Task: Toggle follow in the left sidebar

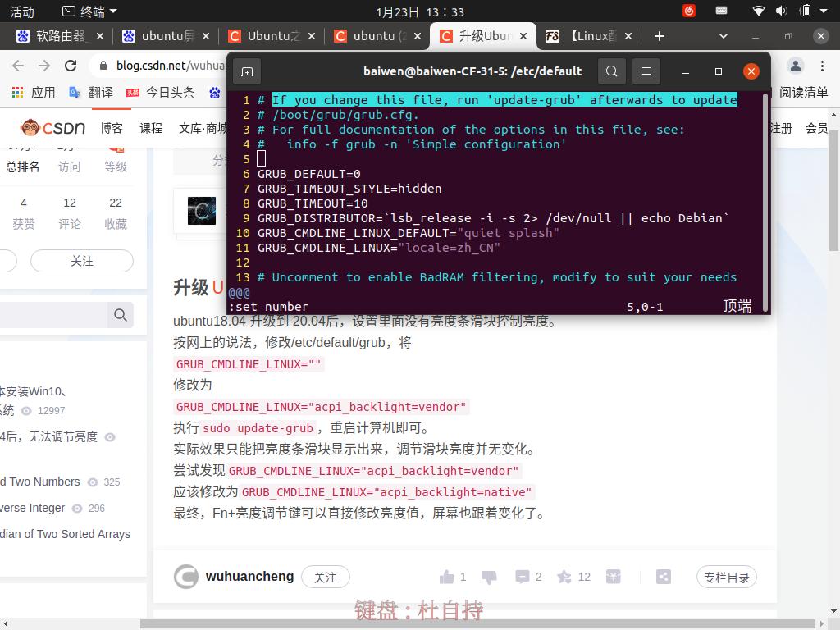Action: click(81, 260)
